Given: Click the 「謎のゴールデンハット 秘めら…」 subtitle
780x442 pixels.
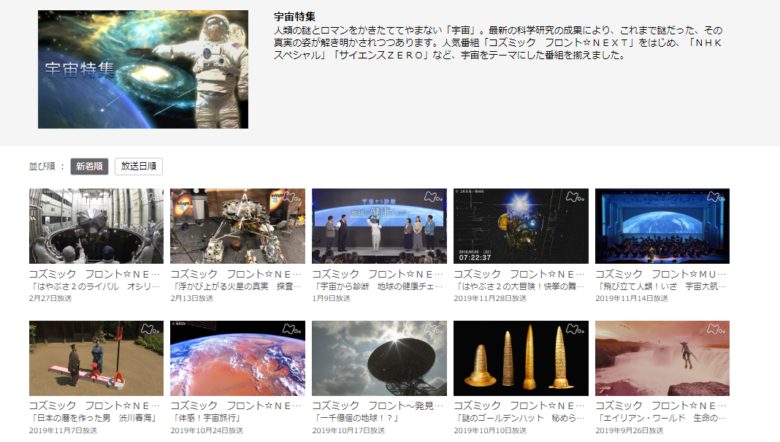Looking at the screenshot, I should click(519, 418).
